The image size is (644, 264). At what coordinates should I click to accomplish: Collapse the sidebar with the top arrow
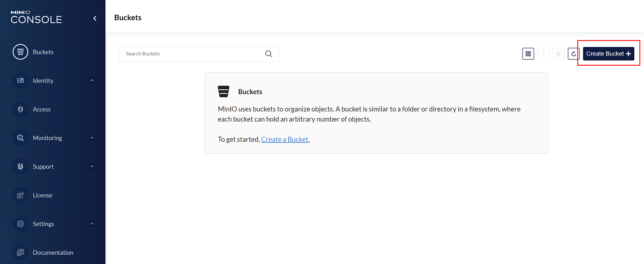95,19
